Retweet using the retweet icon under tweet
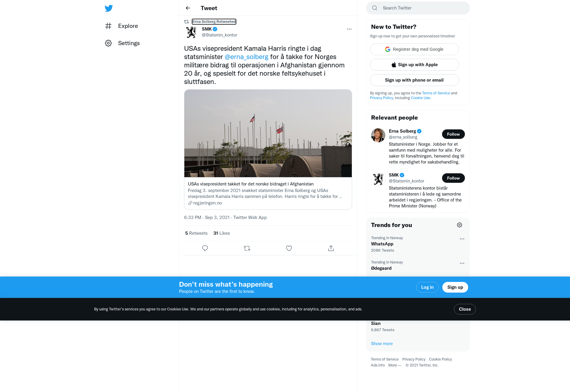This screenshot has height=392, width=570. (247, 248)
